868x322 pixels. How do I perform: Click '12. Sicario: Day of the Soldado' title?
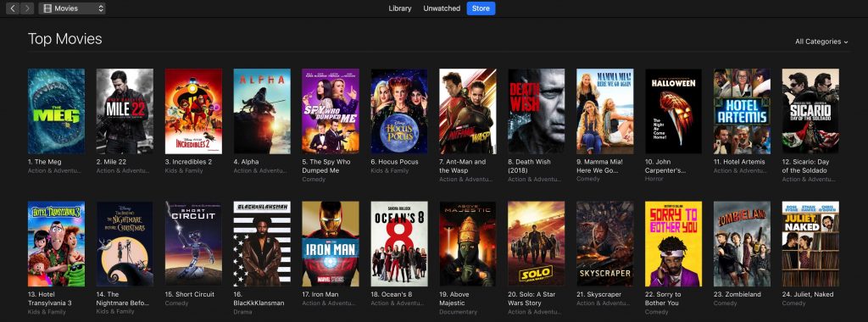point(806,166)
